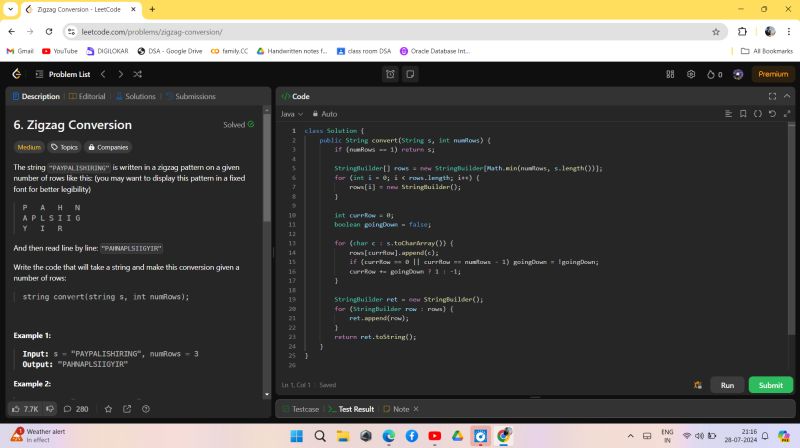Switch to the Description tab
The image size is (800, 448).
(x=36, y=96)
